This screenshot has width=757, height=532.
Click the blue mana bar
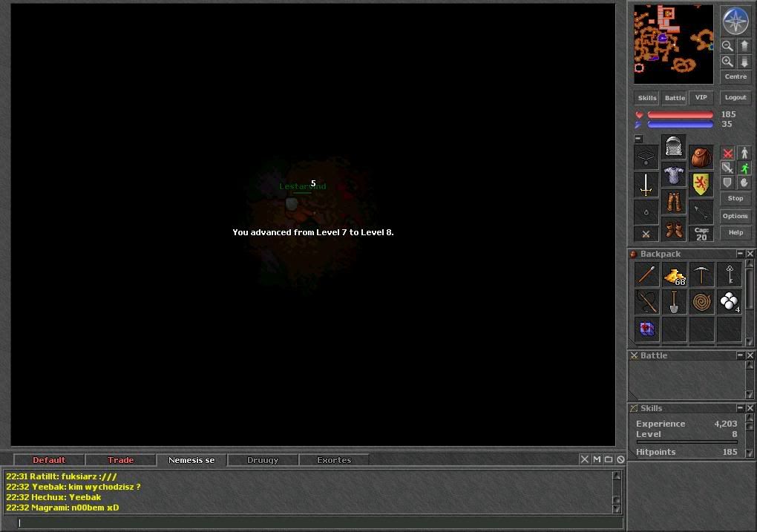click(681, 125)
